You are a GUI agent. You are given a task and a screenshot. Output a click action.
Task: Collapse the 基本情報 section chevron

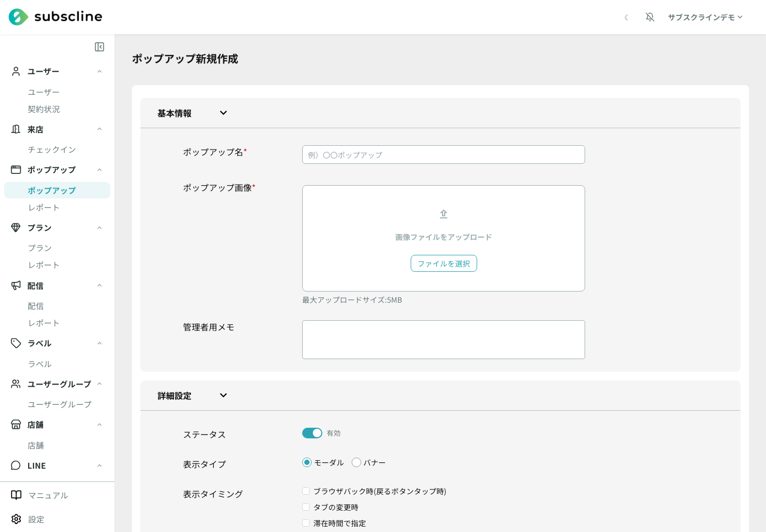coord(223,113)
